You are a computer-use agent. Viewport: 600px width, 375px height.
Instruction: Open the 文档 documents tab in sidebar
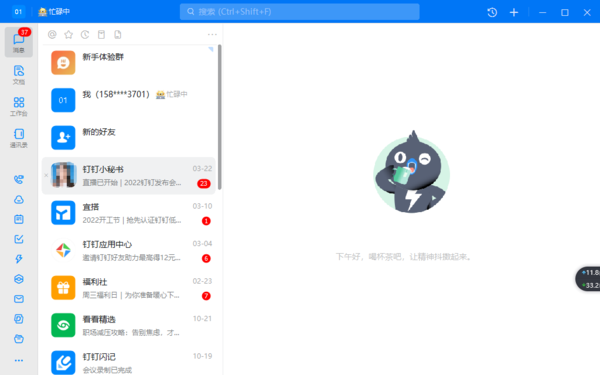click(19, 75)
